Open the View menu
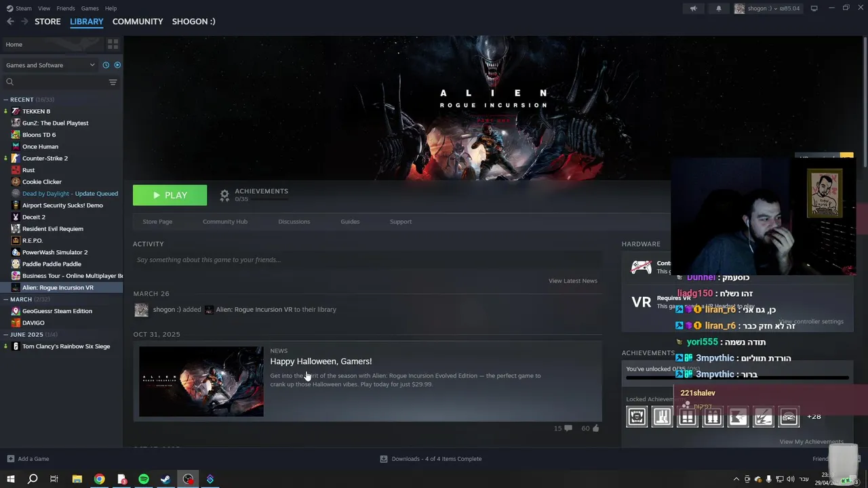 coord(44,8)
